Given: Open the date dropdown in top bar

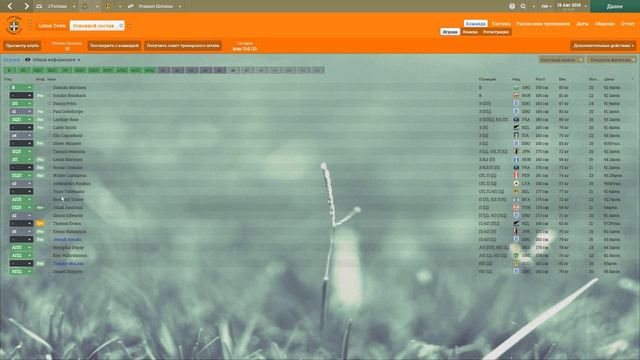Looking at the screenshot, I should click(586, 6).
